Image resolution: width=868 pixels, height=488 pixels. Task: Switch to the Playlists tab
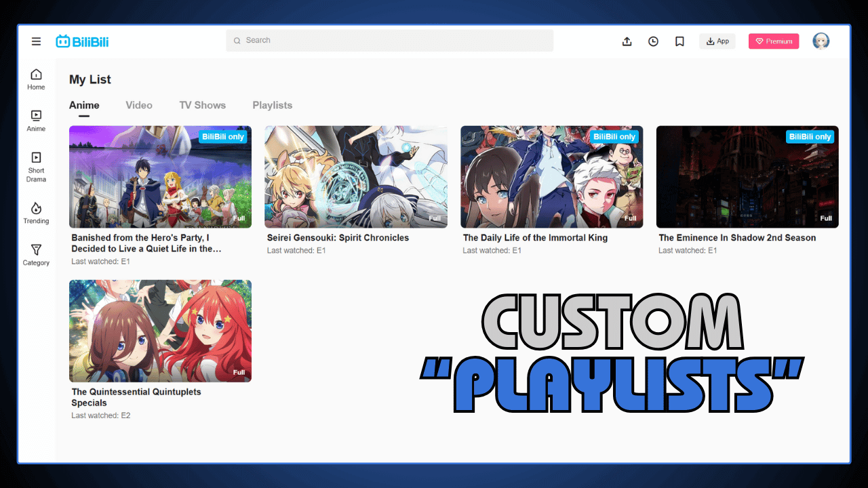(x=272, y=105)
